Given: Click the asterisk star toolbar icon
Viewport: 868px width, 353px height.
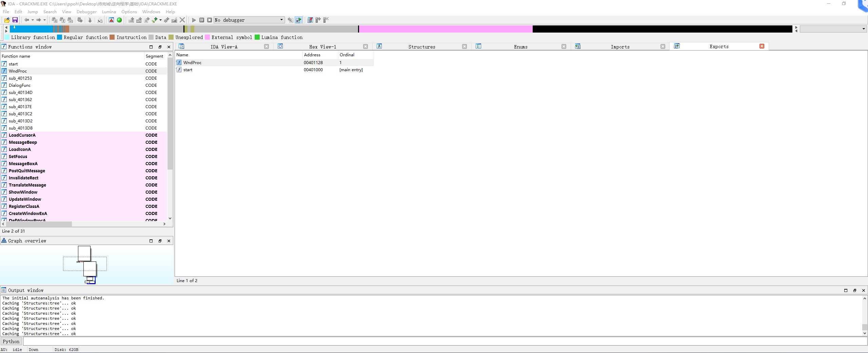Looking at the screenshot, I should pos(166,20).
